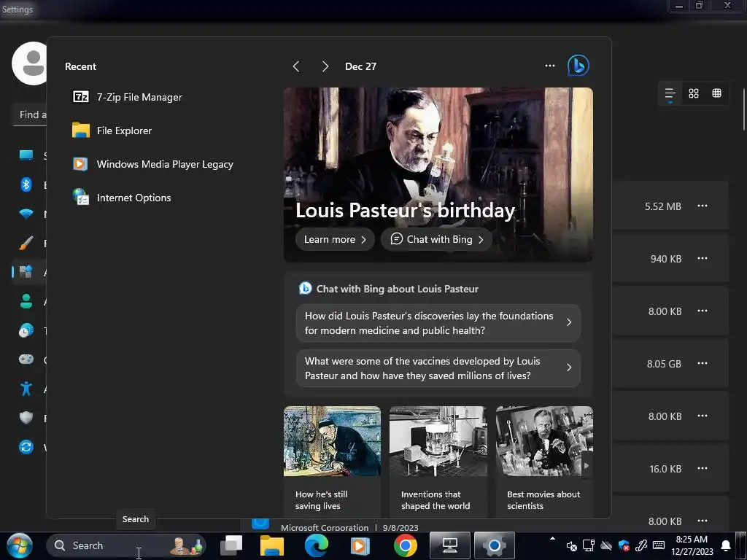The height and width of the screenshot is (560, 747).
Task: Go to next day in search highlights
Action: coord(325,66)
